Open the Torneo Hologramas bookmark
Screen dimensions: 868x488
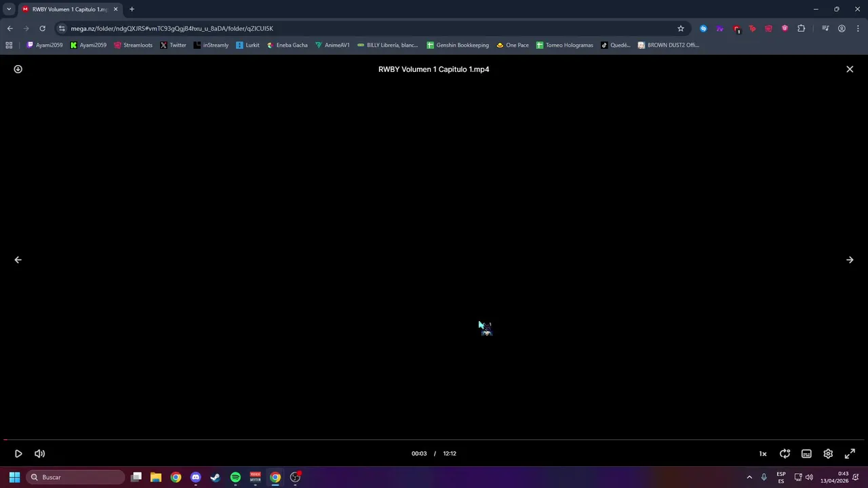[564, 45]
